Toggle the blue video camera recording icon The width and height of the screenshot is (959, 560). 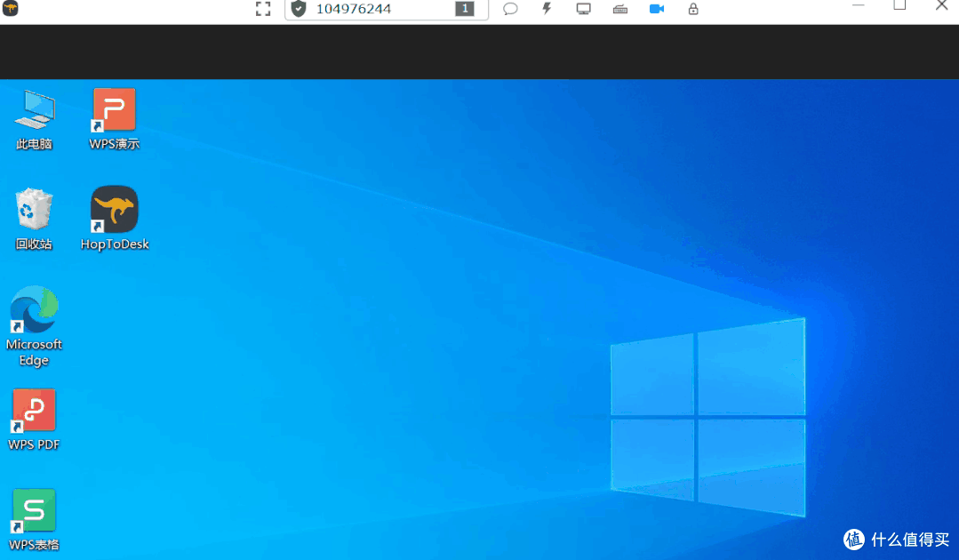[656, 9]
